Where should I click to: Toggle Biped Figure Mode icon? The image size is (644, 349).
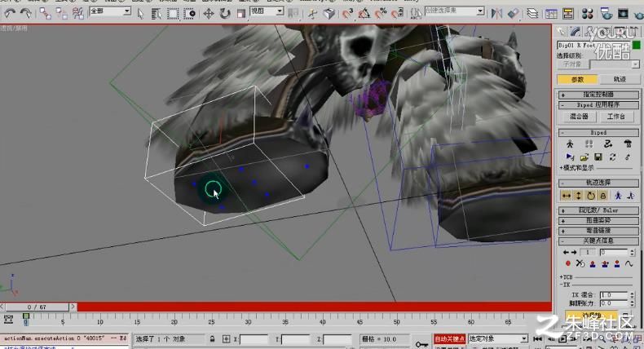[x=570, y=144]
